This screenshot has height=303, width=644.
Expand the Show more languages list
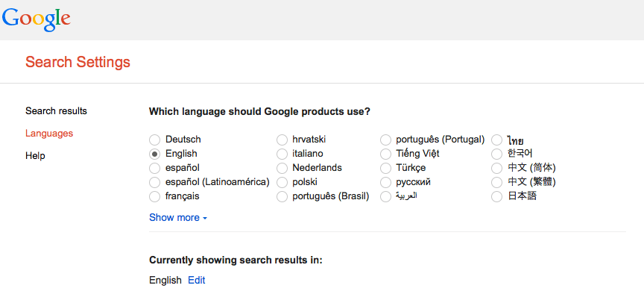click(x=177, y=218)
